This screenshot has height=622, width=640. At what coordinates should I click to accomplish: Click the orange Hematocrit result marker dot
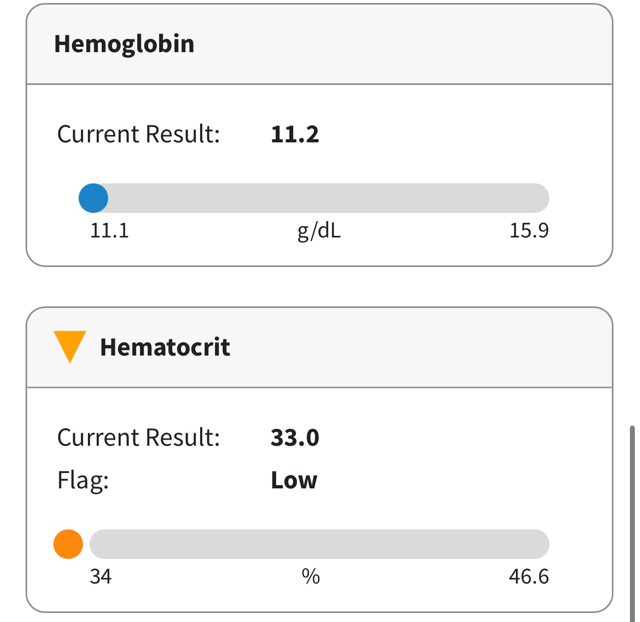(68, 544)
